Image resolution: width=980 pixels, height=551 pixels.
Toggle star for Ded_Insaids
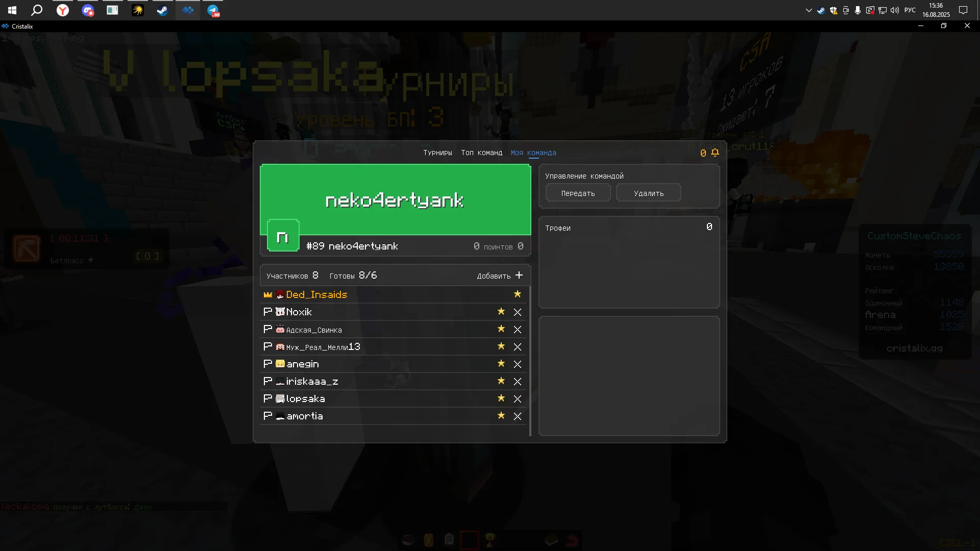pos(518,294)
